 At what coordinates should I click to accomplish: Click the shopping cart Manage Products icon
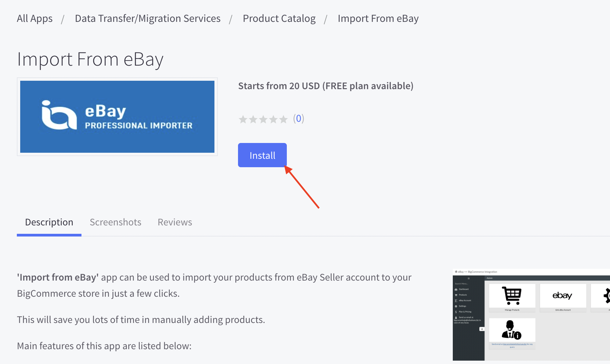512,296
